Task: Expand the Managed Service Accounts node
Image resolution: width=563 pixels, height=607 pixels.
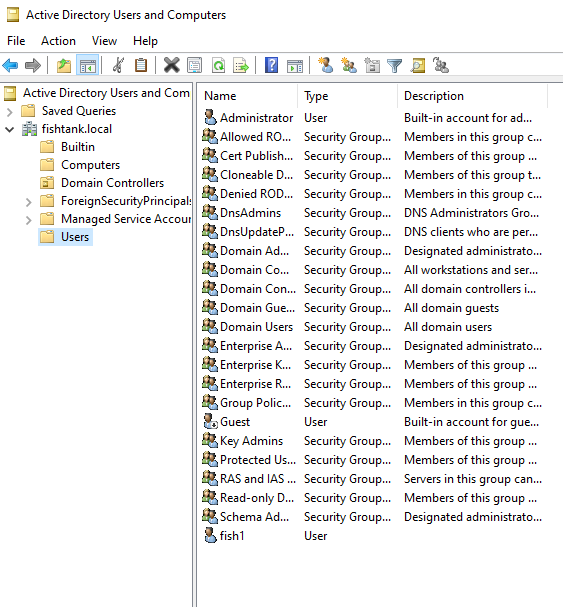Action: tap(28, 220)
